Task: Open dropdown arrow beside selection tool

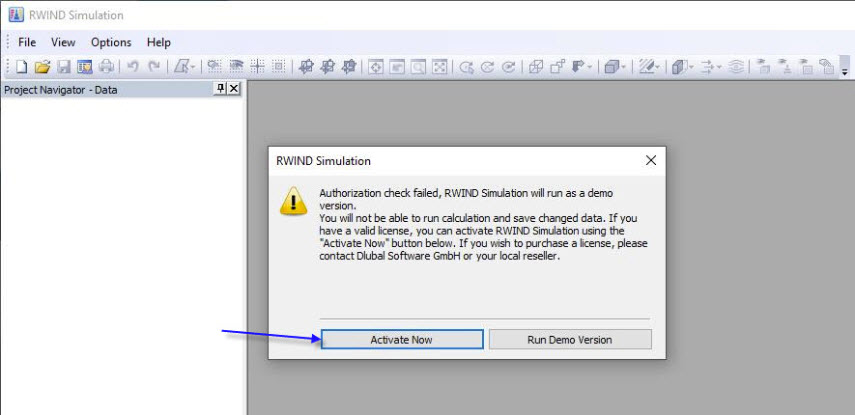Action: 193,67
